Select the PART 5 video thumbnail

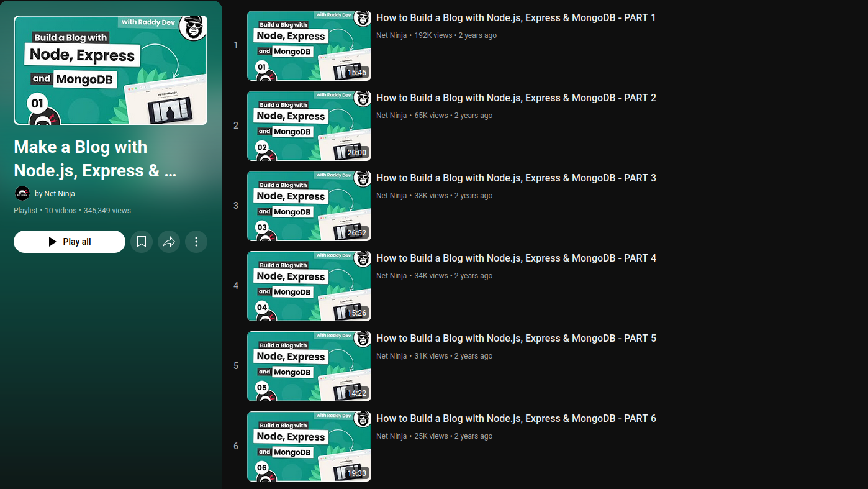click(x=309, y=366)
